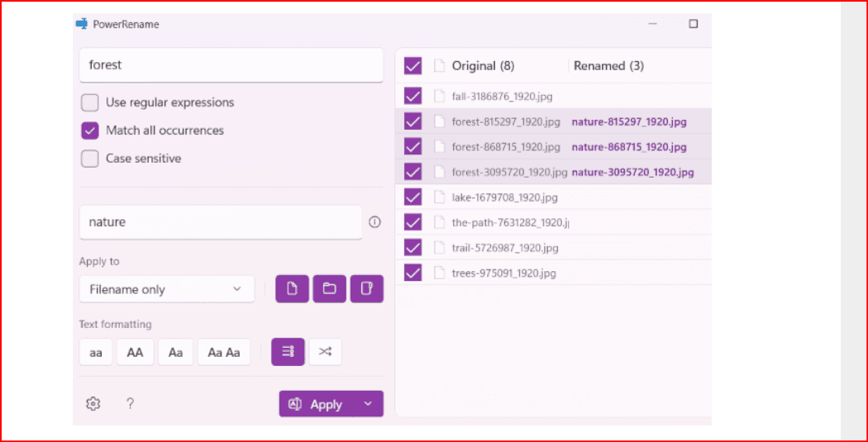
Task: Click the question mark help icon
Action: (130, 404)
